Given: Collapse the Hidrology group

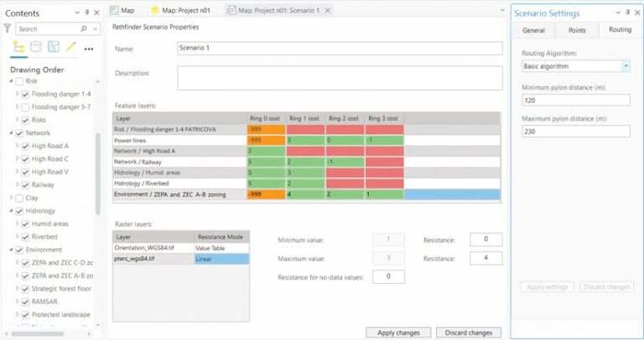Looking at the screenshot, I should pyautogui.click(x=11, y=211).
